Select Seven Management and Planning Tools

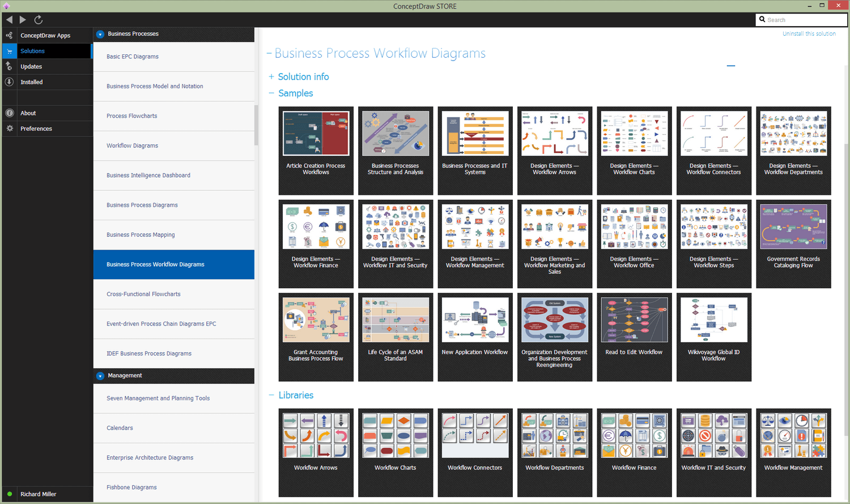click(x=174, y=399)
